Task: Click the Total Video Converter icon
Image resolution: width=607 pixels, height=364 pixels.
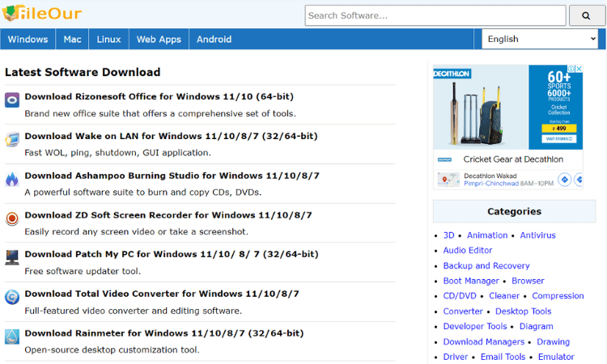Action: (12, 297)
